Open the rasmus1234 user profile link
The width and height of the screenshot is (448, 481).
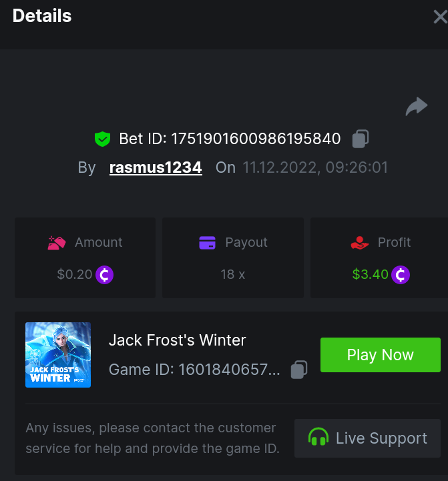click(x=156, y=168)
